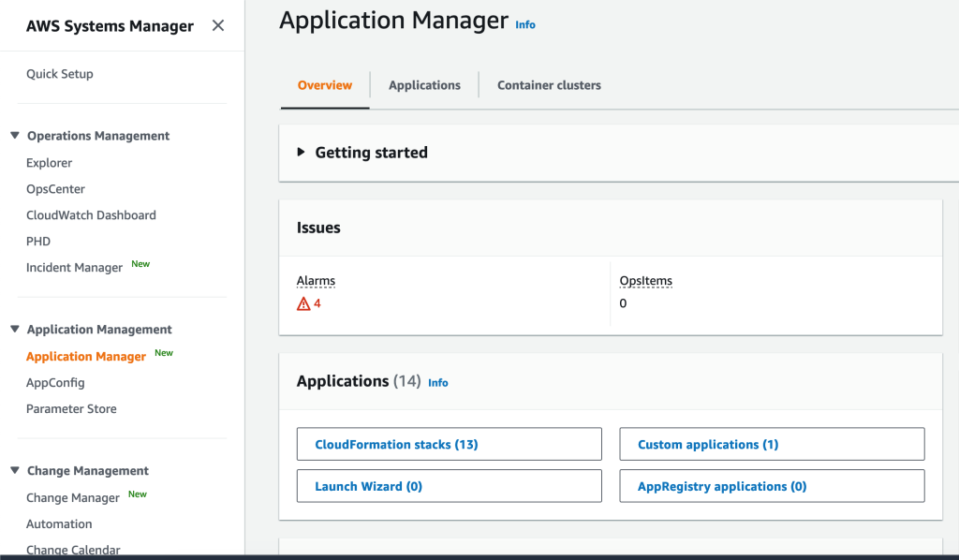959x560 pixels.
Task: Collapse the Change Management section
Action: pyautogui.click(x=14, y=470)
